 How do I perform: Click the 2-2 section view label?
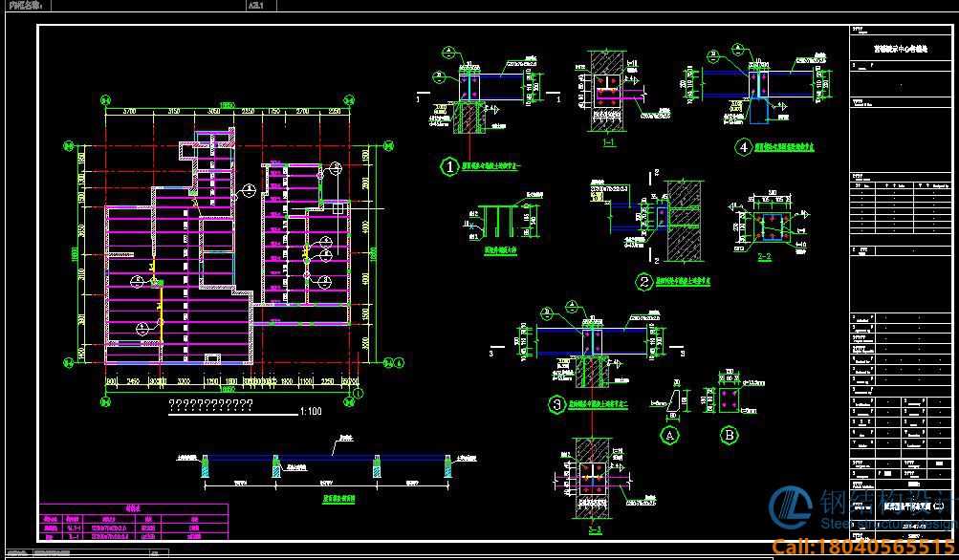click(x=764, y=256)
